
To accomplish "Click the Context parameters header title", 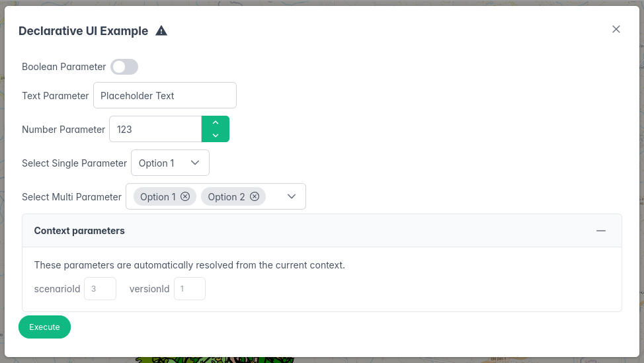I will [x=79, y=231].
